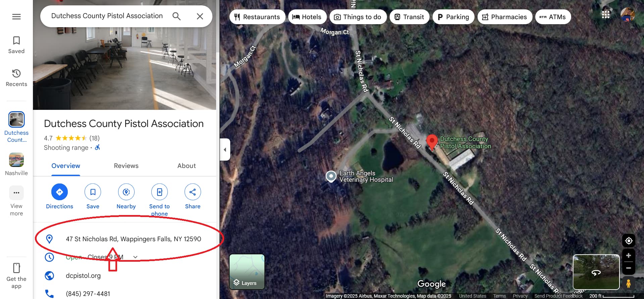Save this place
The width and height of the screenshot is (644, 299).
coord(93,197)
